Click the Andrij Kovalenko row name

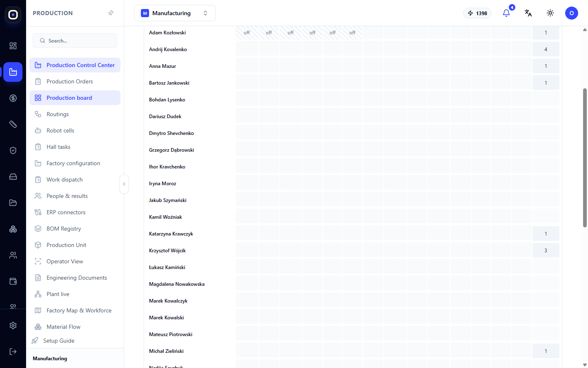point(168,49)
